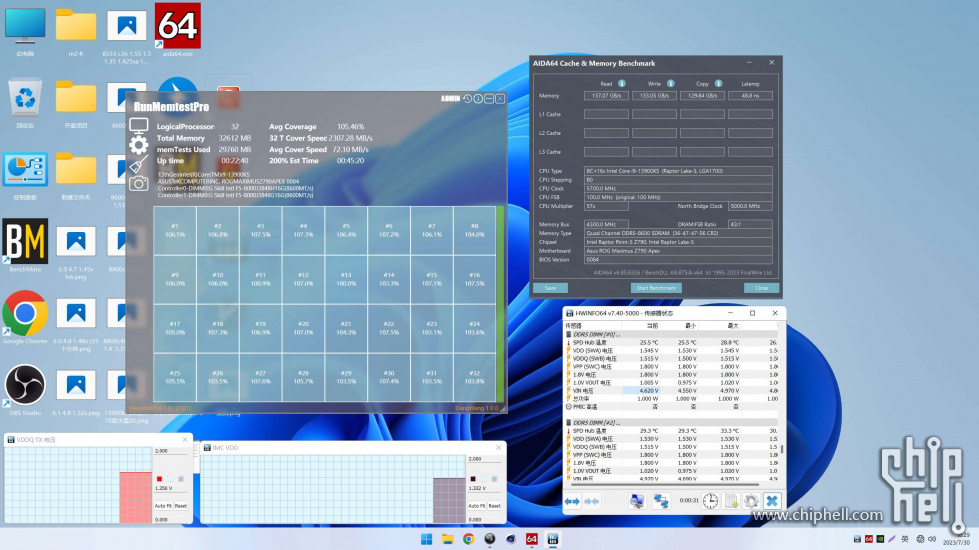
Task: Click HWiNFO blue X close sensors icon
Action: pyautogui.click(x=772, y=501)
